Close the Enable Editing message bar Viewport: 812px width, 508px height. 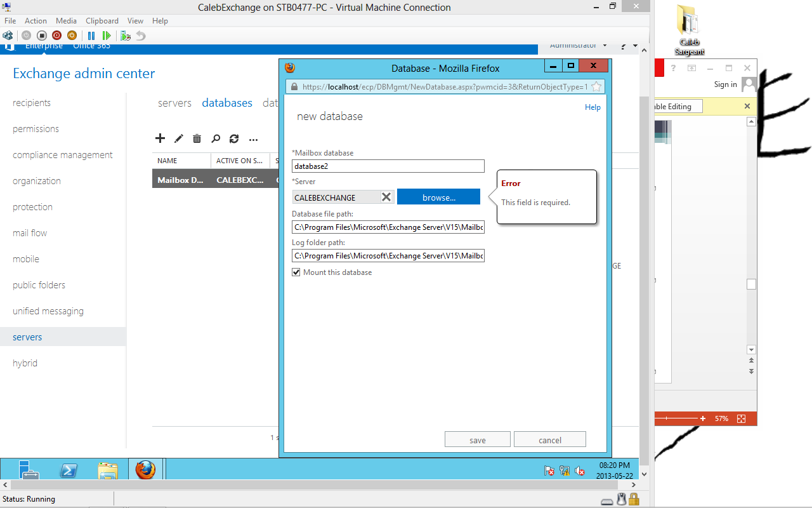point(747,106)
